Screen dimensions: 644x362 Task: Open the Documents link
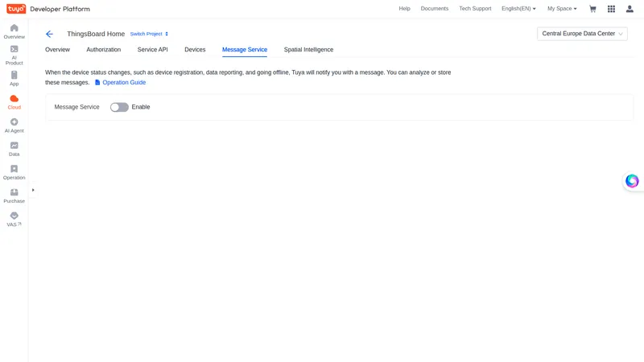435,9
